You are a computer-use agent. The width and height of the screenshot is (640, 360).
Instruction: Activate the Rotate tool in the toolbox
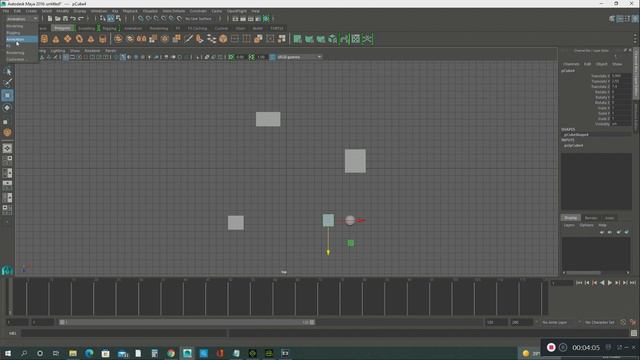point(7,108)
